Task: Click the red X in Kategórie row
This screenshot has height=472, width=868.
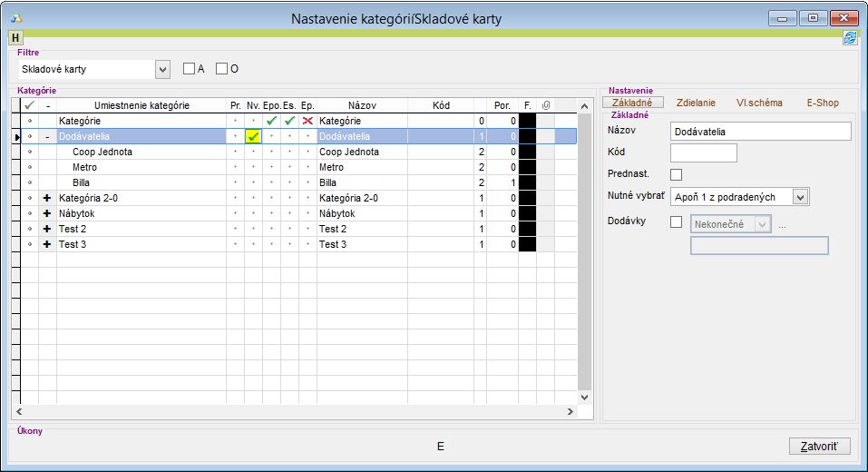Action: point(307,121)
